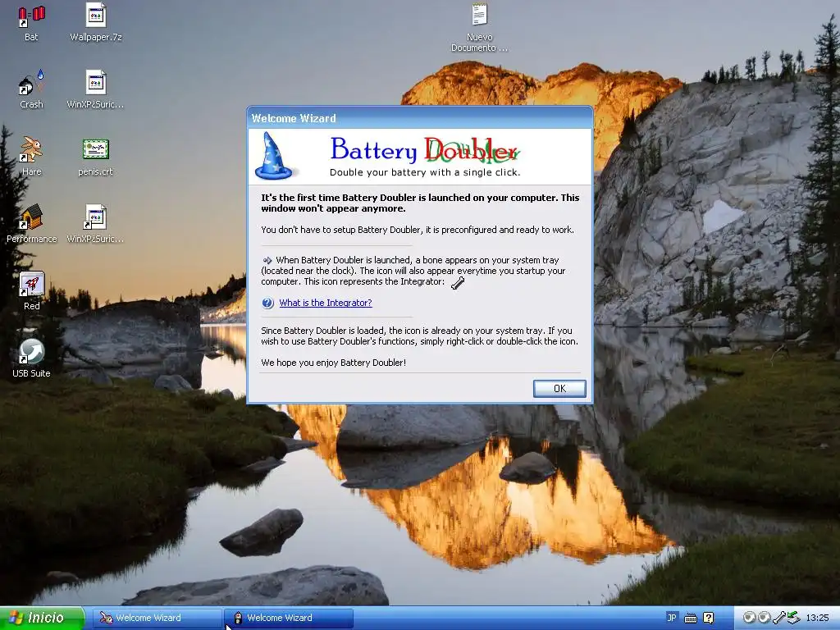Click the arrow bullet icon before 'When Battery Doubler'

[x=267, y=260]
